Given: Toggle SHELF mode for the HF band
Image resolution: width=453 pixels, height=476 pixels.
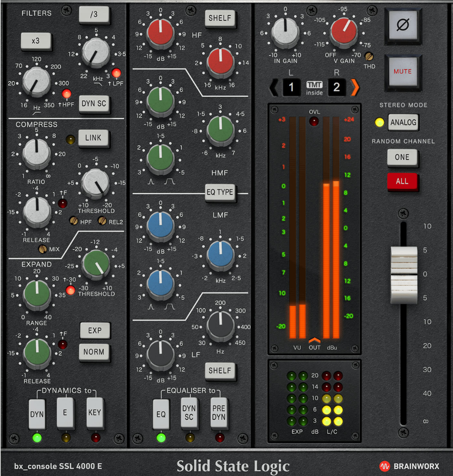Looking at the screenshot, I should pyautogui.click(x=220, y=18).
